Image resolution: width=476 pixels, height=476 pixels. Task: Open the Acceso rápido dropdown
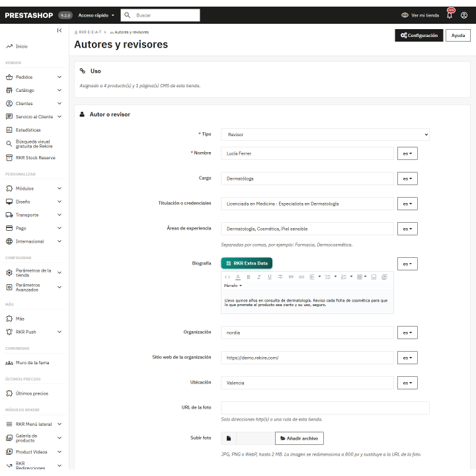pyautogui.click(x=97, y=15)
